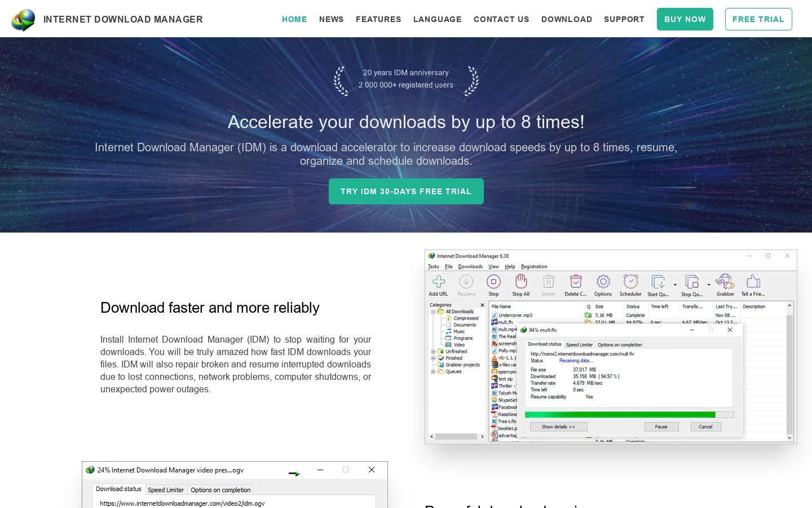Expand the Finished category
Viewport: 812px width, 508px height.
433,358
